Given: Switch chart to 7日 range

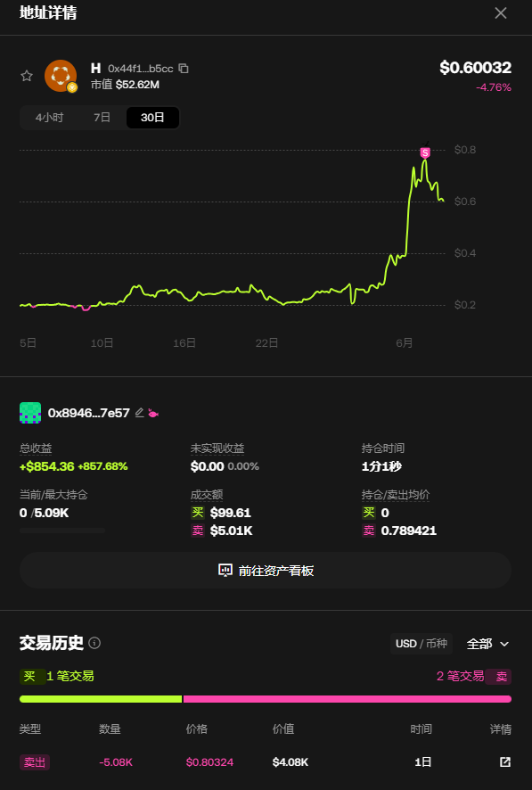Looking at the screenshot, I should pos(102,118).
